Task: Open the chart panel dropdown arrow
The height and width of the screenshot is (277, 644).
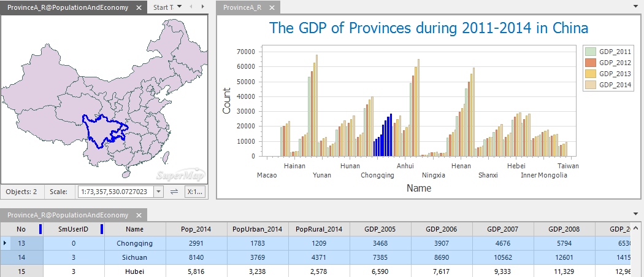Action: coord(634,5)
